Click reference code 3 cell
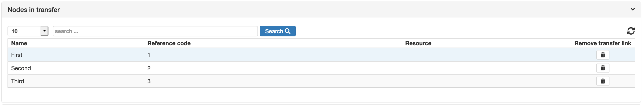The image size is (644, 105). (149, 81)
